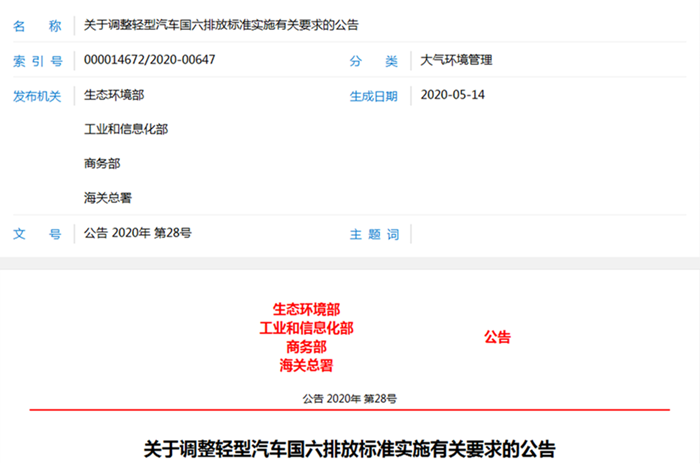The image size is (700, 464).
Task: Click the 名称 field label
Action: [x=36, y=24]
